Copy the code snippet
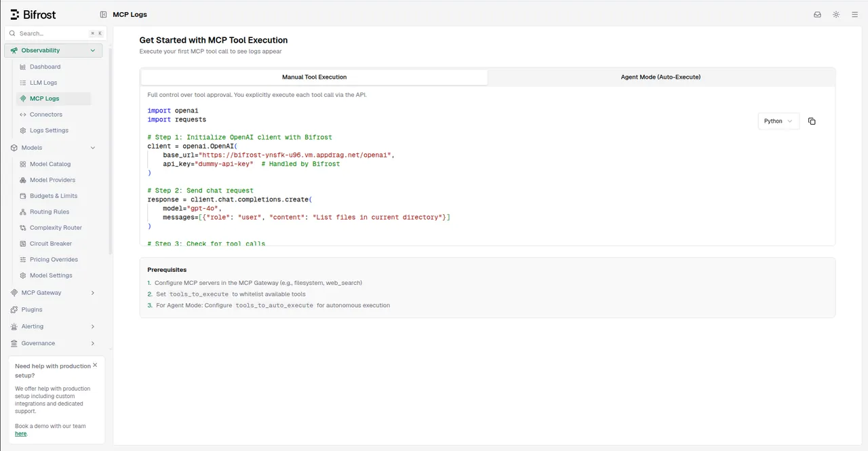868x451 pixels. (812, 121)
